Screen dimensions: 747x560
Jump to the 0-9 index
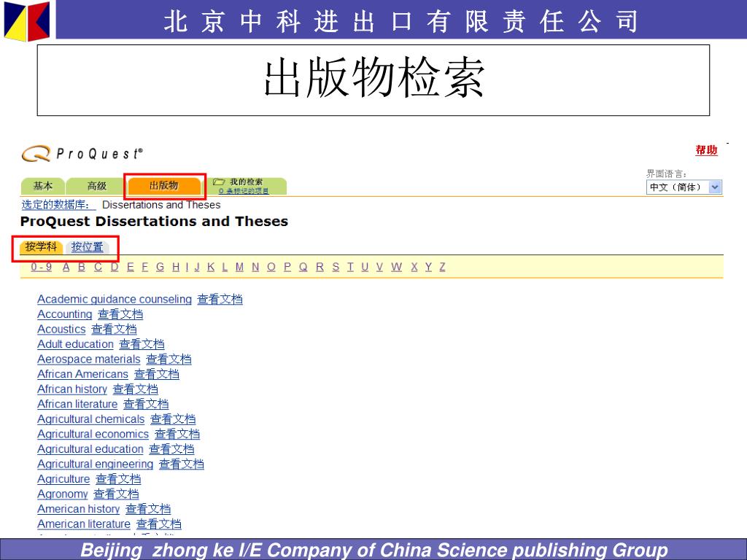coord(42,267)
